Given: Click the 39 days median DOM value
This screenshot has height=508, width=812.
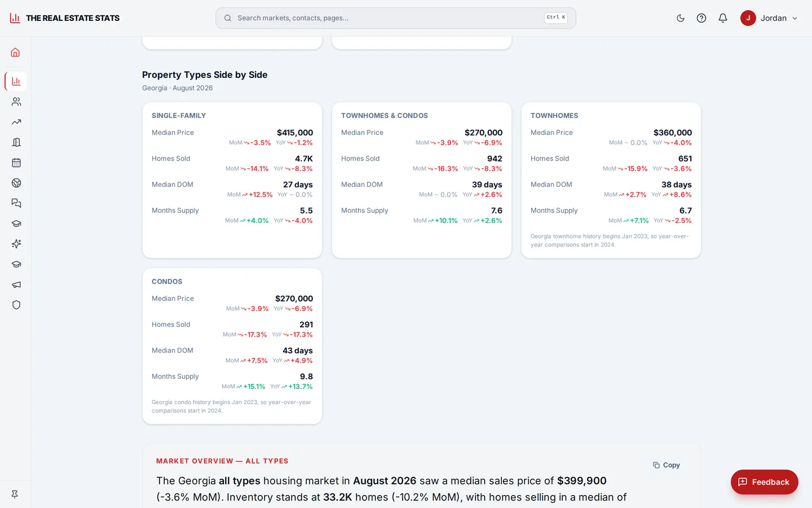Looking at the screenshot, I should point(487,185).
